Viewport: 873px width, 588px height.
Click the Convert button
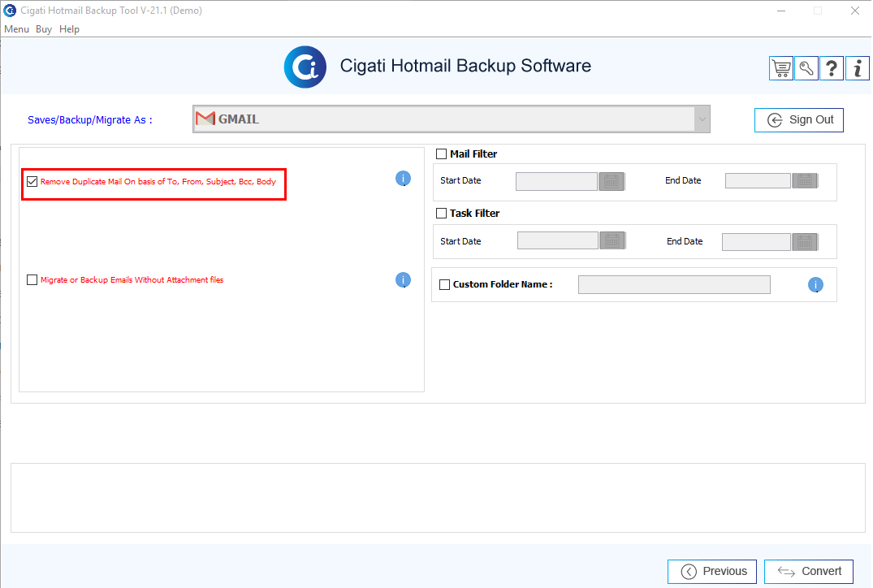pos(809,571)
